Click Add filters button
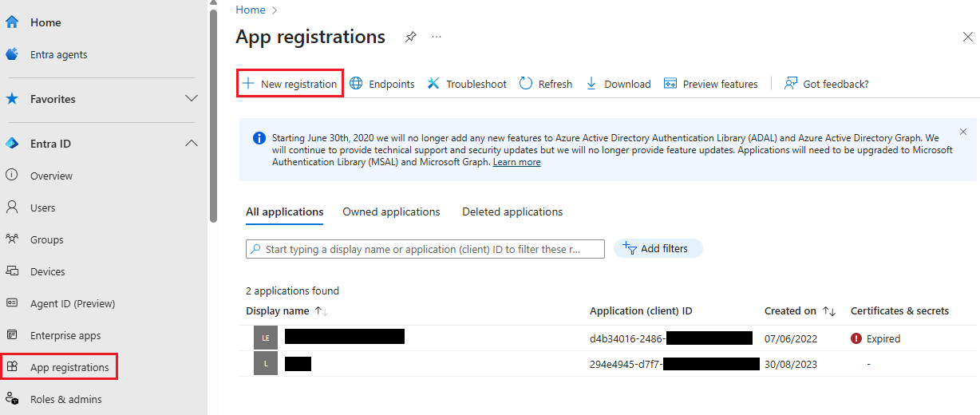The image size is (980, 415). pyautogui.click(x=658, y=249)
